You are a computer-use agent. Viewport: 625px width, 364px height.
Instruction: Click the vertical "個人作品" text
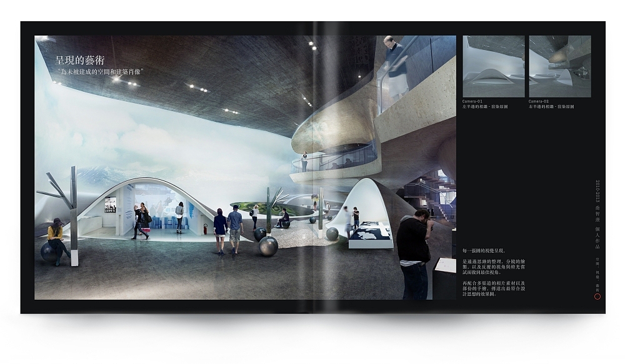pos(597,238)
